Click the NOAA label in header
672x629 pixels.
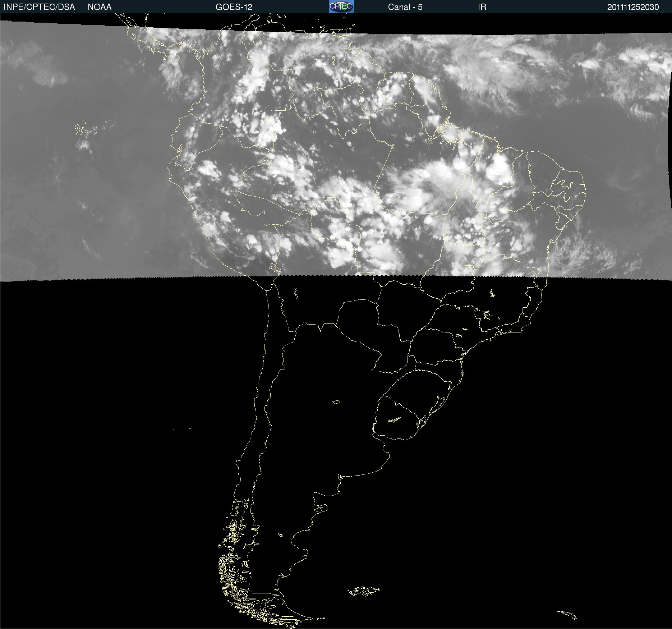pos(100,7)
